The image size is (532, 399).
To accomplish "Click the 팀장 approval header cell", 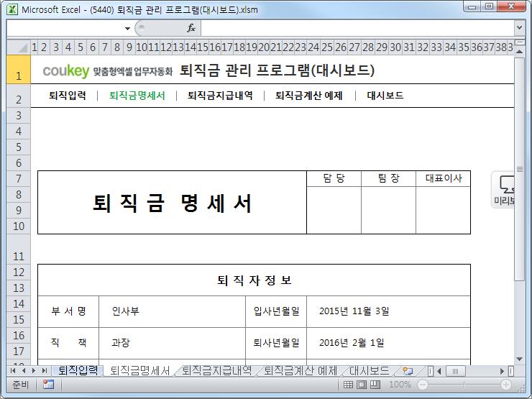I will click(x=388, y=178).
